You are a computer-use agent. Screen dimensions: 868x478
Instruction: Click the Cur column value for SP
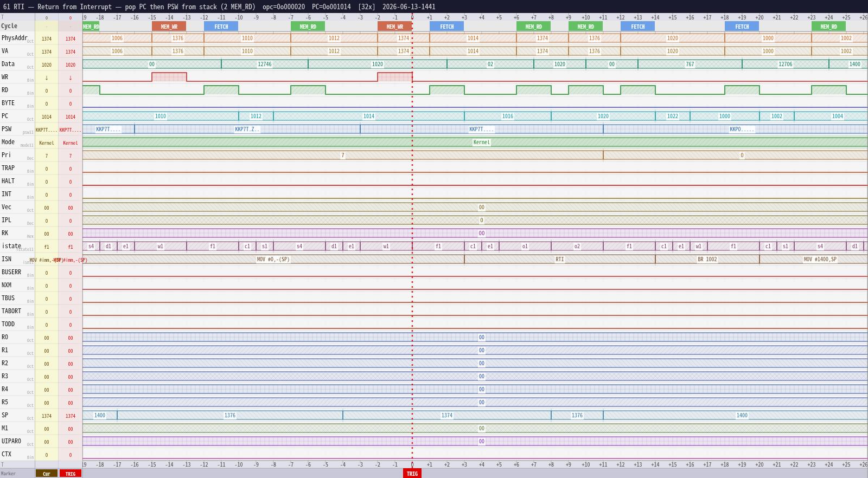click(x=47, y=416)
